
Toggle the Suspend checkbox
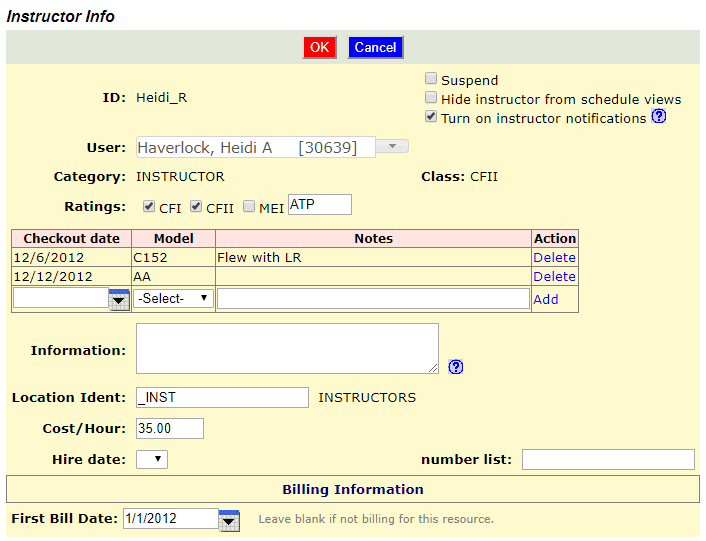click(x=431, y=79)
